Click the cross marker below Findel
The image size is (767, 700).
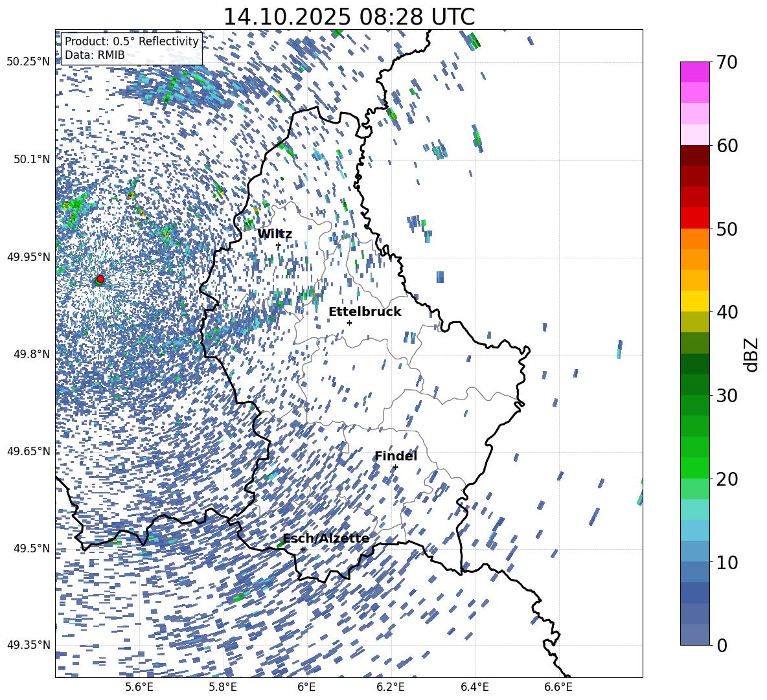pos(395,468)
